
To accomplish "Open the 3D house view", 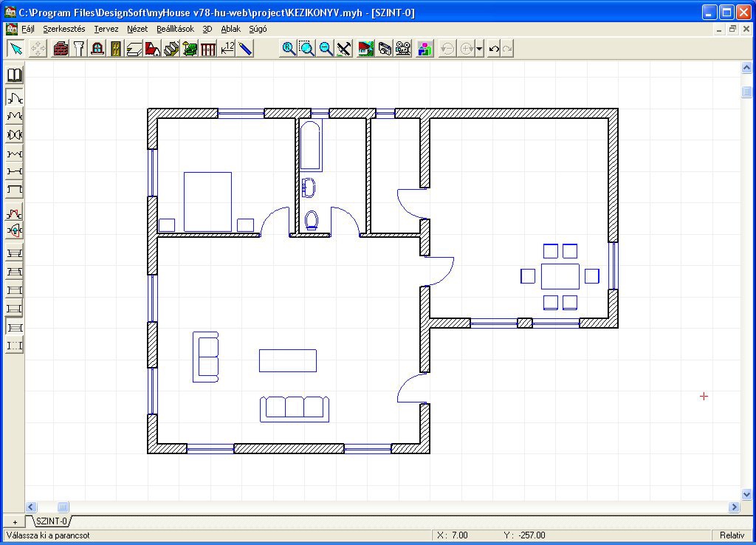I will [x=365, y=49].
